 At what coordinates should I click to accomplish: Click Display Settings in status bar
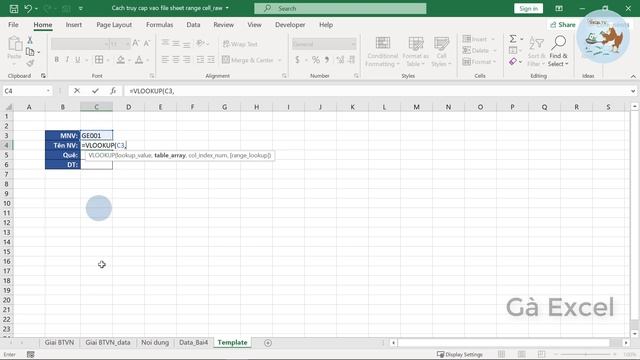460,354
